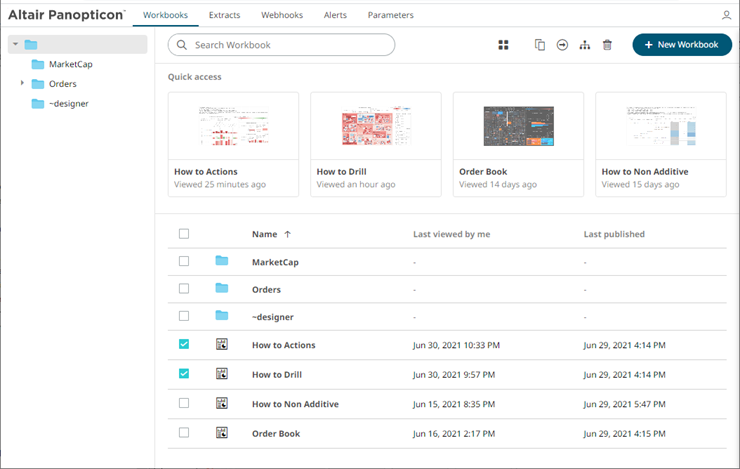Open the Order Book quick access thumbnail
740x469 pixels.
[x=518, y=128]
